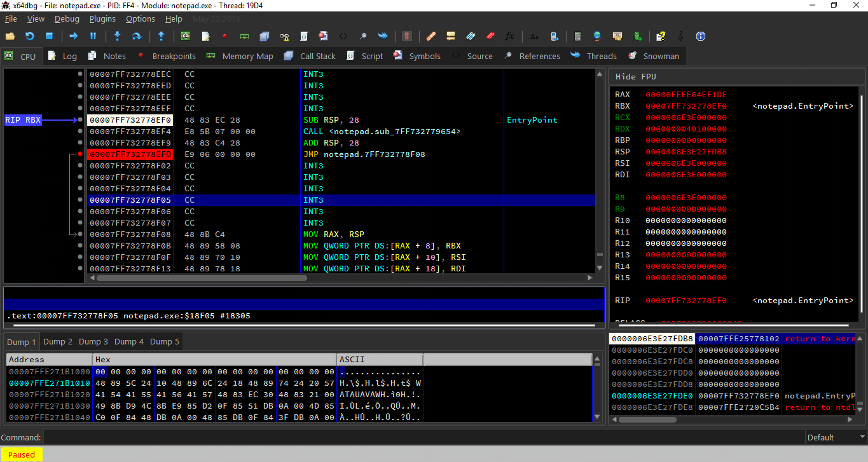
Task: Open Bookmarks via the red tags icon
Action: 490,36
